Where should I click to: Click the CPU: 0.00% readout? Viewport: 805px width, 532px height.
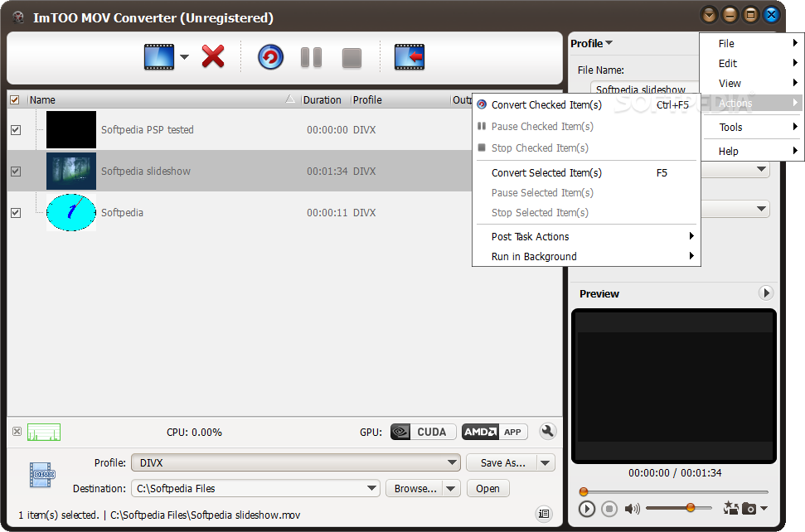coord(194,432)
